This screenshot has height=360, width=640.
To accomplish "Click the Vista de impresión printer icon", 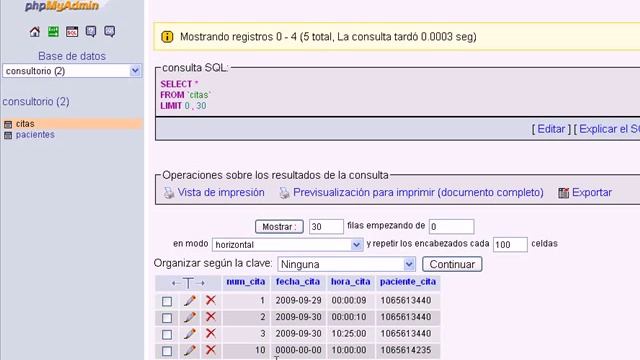I will point(169,193).
